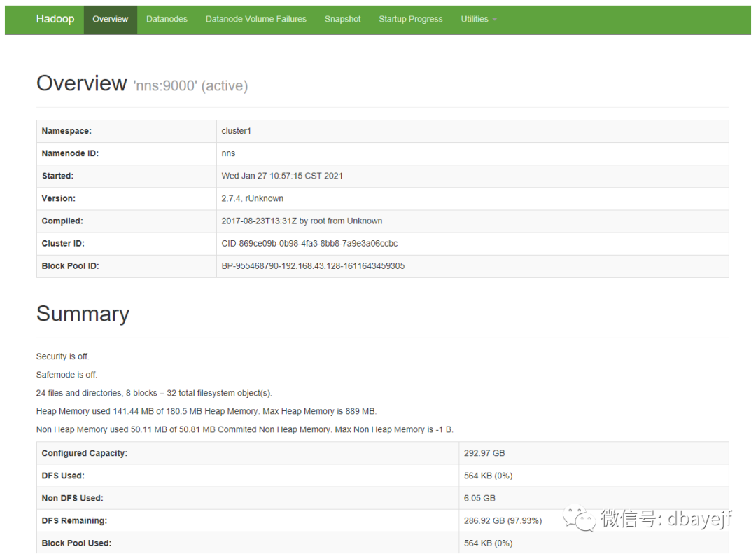Viewport: 756px width, 554px height.
Task: Click the Version: label
Action: (58, 198)
